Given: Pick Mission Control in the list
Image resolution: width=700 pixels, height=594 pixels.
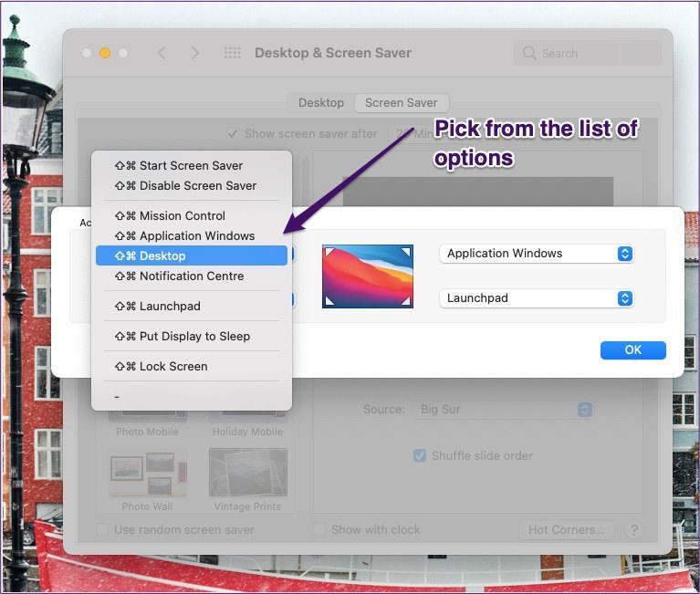Looking at the screenshot, I should (192, 215).
